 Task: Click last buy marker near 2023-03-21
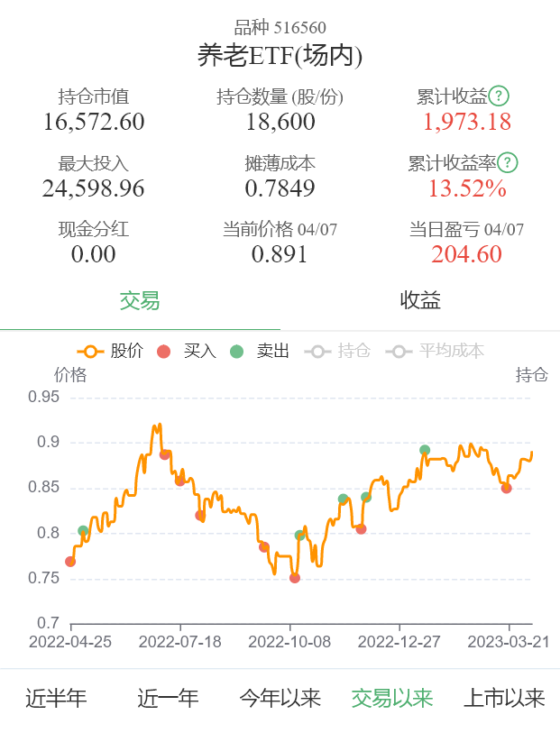[x=506, y=488]
